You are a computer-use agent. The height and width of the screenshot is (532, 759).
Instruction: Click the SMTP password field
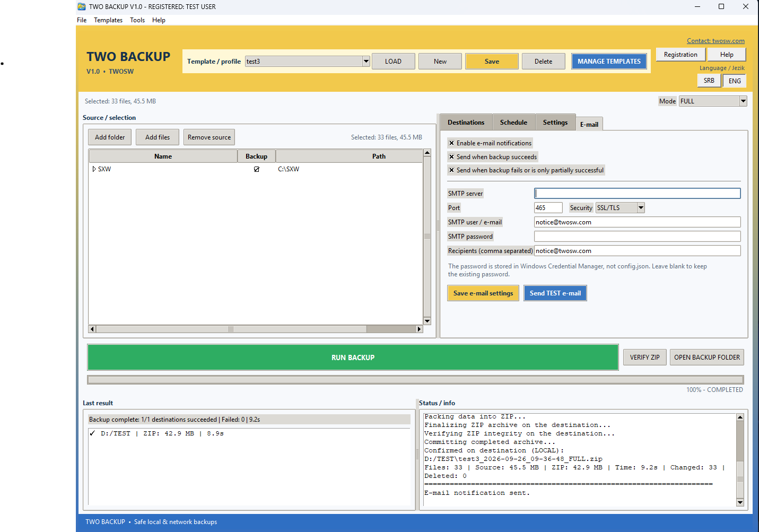click(x=638, y=237)
